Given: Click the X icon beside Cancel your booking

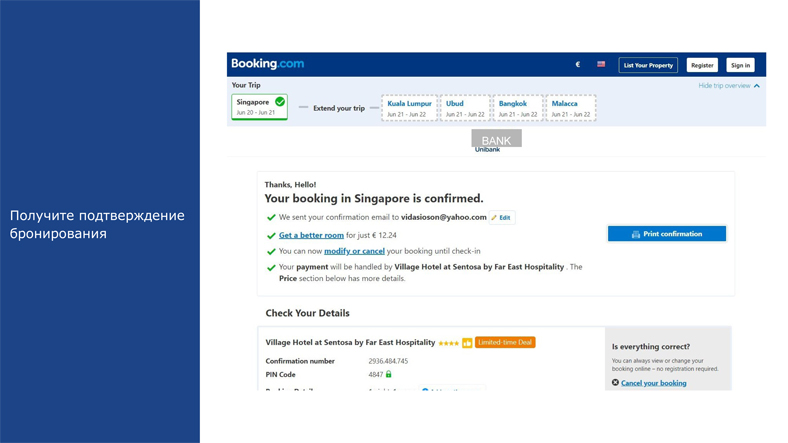Looking at the screenshot, I should pyautogui.click(x=615, y=383).
